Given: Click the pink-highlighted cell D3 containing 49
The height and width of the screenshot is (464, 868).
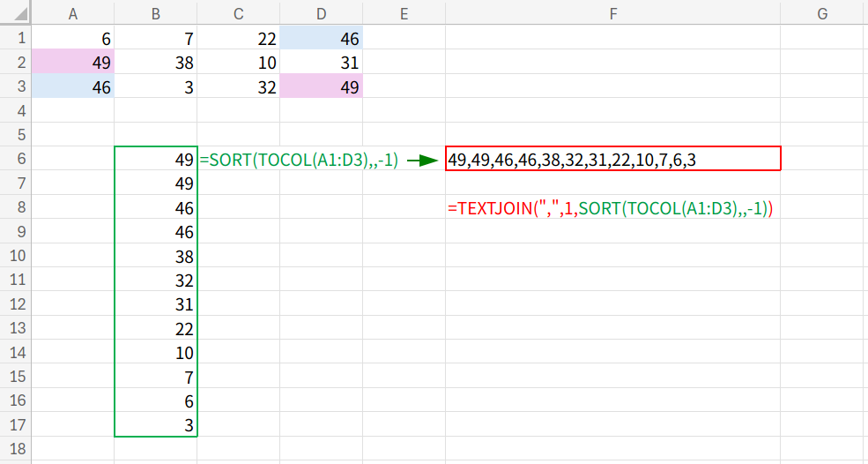Looking at the screenshot, I should (x=321, y=87).
